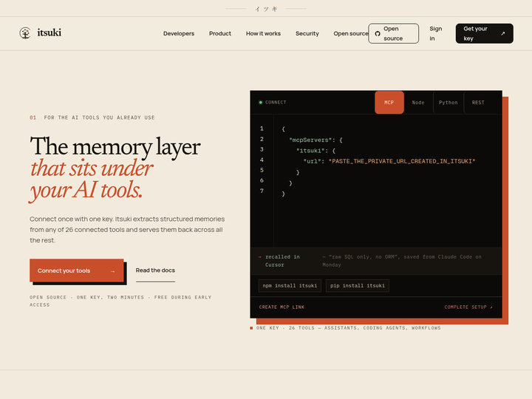Viewport: 532px width, 399px height.
Task: Click the Open source text nav link
Action: [351, 33]
